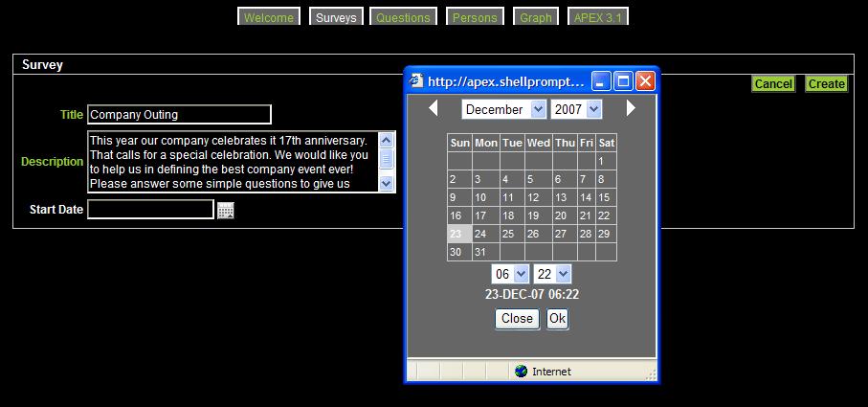Click the IE page icon in popup title bar
Viewport: 868px width, 407px height.
(417, 81)
